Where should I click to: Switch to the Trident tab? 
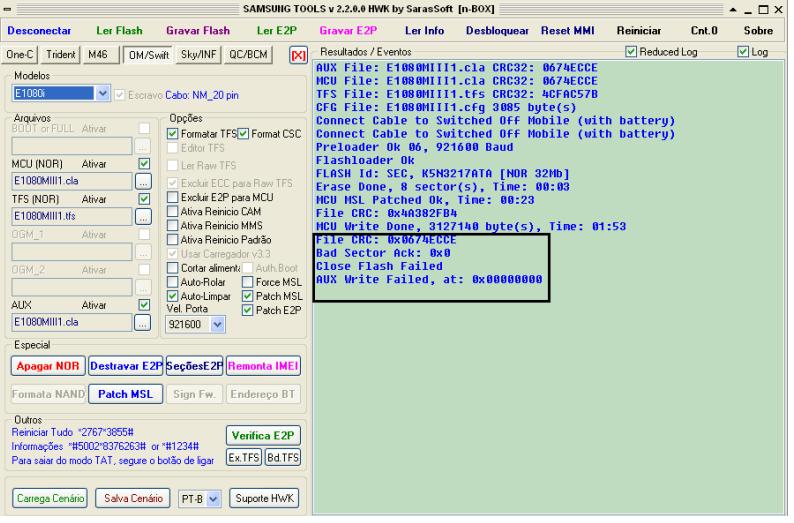click(x=61, y=53)
